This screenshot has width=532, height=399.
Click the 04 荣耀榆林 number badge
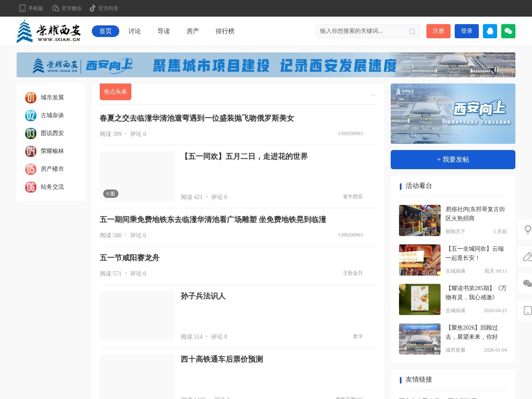31,151
